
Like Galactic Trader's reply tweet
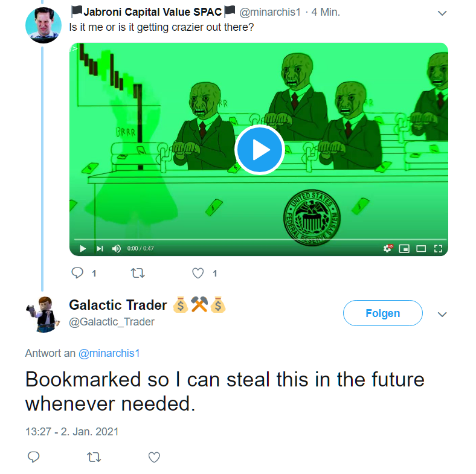[x=154, y=457]
